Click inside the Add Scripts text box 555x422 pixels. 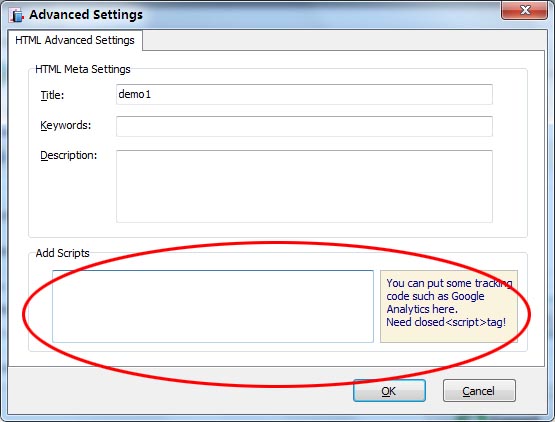click(213, 307)
